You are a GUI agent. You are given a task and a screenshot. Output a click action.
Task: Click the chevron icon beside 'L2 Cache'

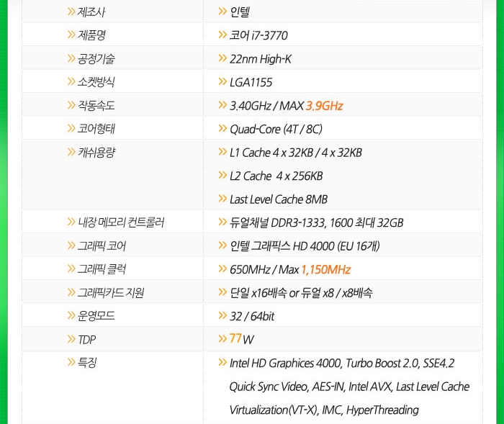pyautogui.click(x=222, y=175)
